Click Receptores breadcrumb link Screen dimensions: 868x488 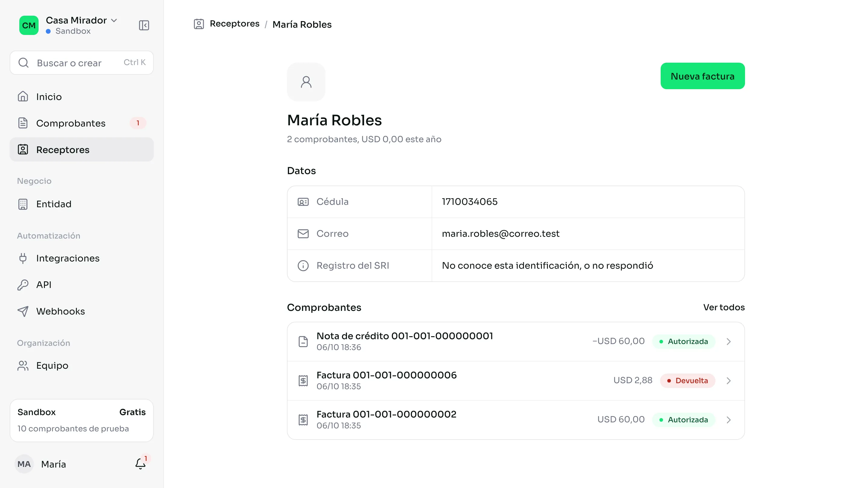pos(234,24)
